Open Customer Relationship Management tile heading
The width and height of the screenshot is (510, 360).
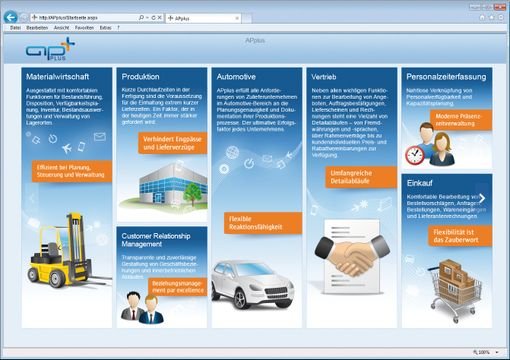(x=156, y=240)
